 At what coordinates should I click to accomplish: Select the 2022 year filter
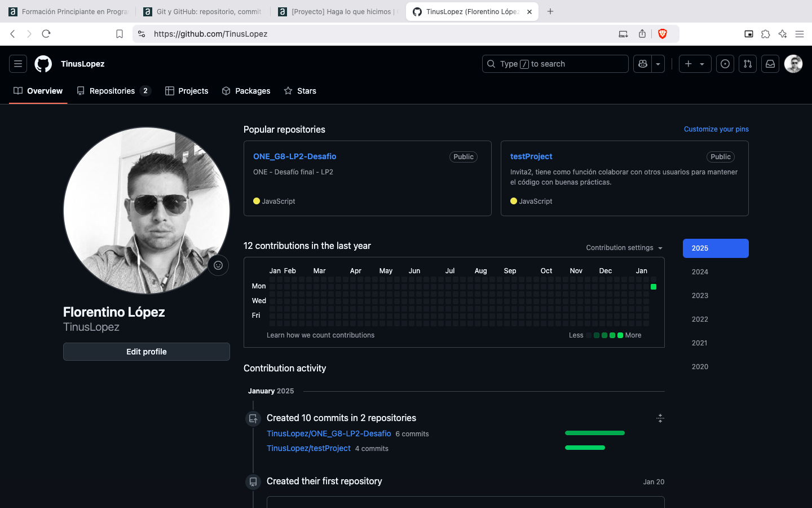click(x=716, y=319)
